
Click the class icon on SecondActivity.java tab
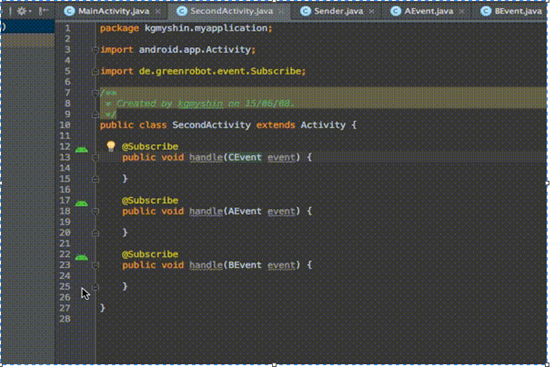point(182,11)
